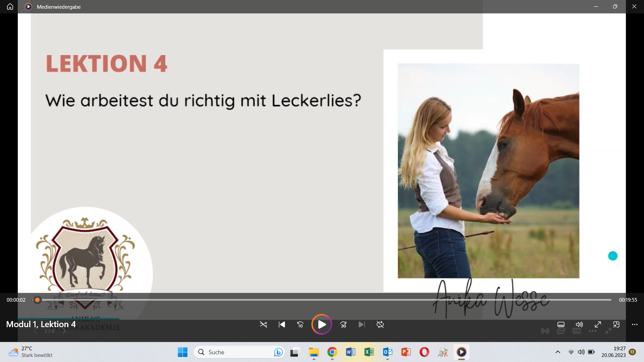The width and height of the screenshot is (644, 362).
Task: Open notification center badge 13
Action: [x=632, y=352]
